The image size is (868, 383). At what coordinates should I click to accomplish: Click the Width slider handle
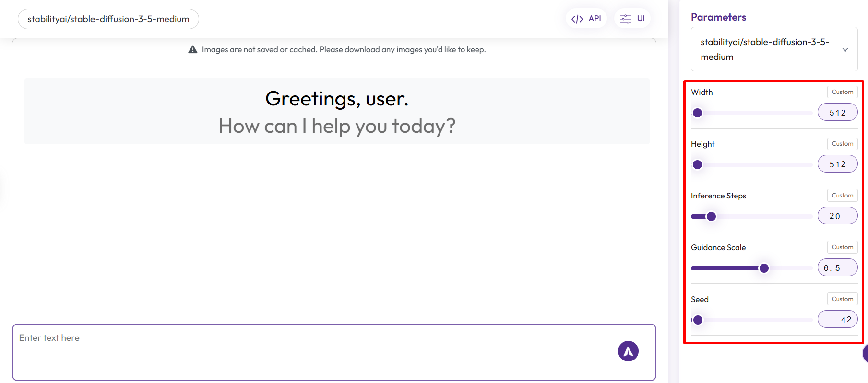pos(698,113)
